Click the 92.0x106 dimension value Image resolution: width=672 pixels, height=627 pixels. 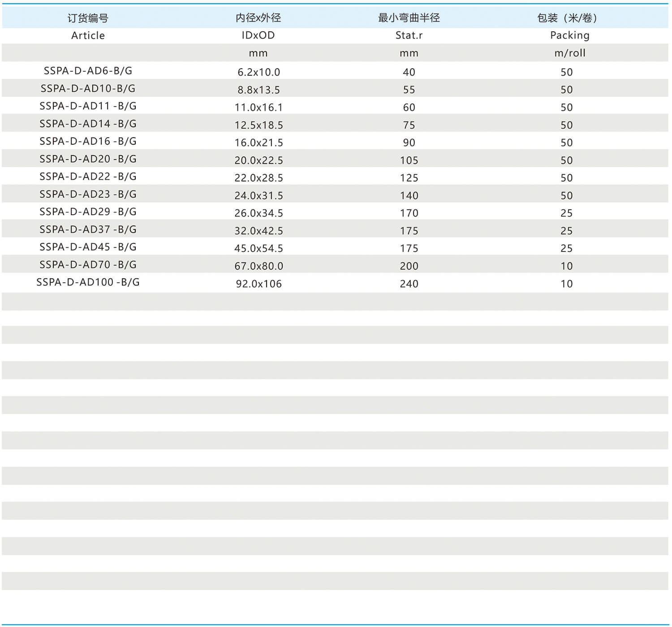pos(258,284)
